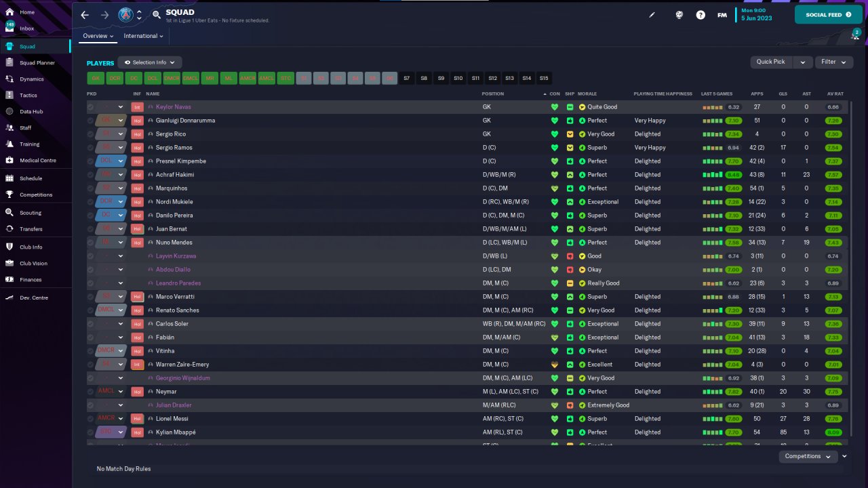
Task: Toggle selection circle for Keylor Navas
Action: 90,107
